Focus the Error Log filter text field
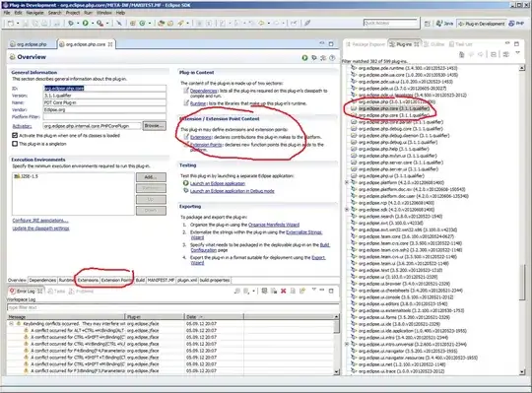532x393 pixels. click(x=172, y=307)
